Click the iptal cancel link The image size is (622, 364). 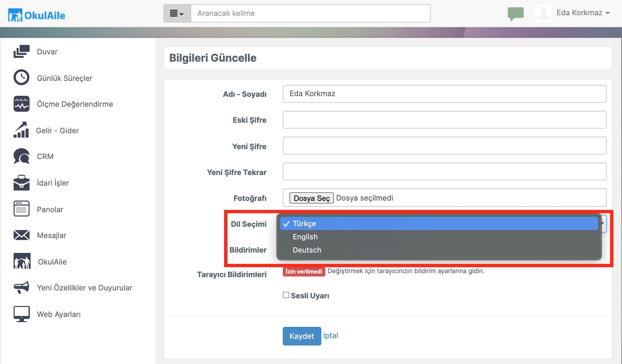[331, 335]
